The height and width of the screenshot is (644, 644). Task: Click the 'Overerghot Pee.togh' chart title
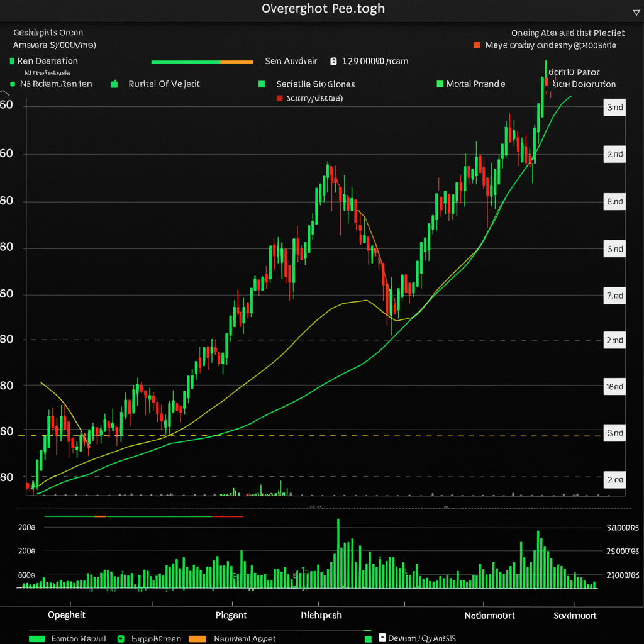coord(323,9)
